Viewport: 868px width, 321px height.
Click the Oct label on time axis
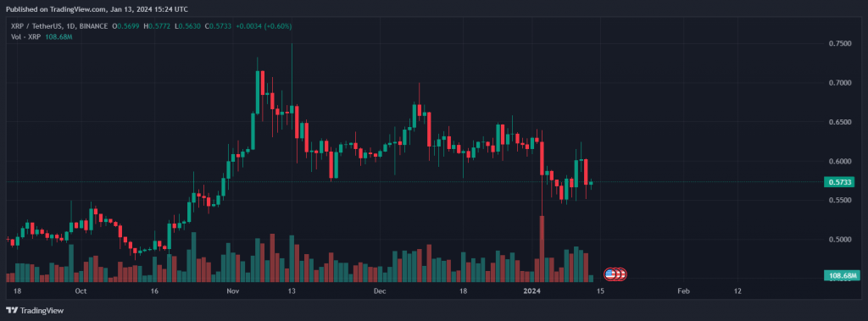click(x=81, y=291)
